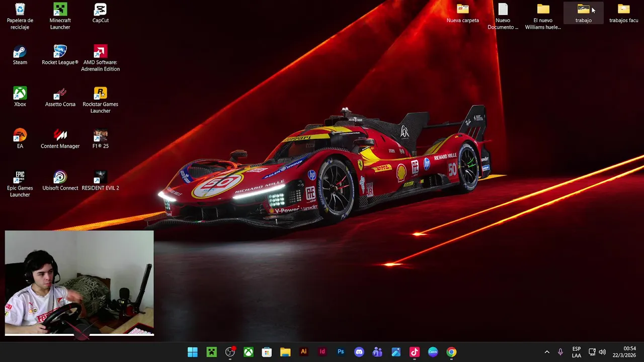Image resolution: width=644 pixels, height=362 pixels.
Task: Select the Epic Games Launcher shortcut
Action: point(20,184)
